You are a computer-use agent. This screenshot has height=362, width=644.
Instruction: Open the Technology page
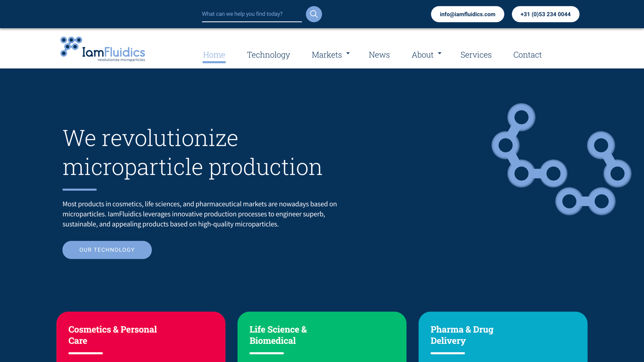click(268, 55)
